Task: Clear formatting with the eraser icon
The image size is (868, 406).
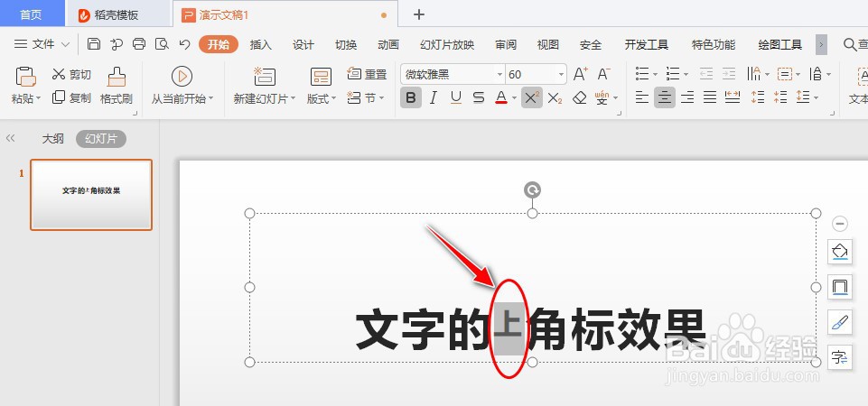Action: pos(579,98)
